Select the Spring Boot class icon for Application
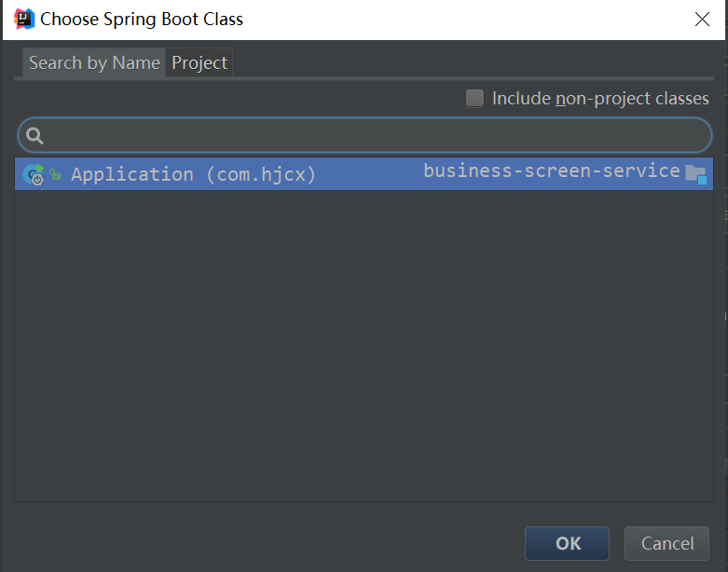The height and width of the screenshot is (572, 728). click(x=34, y=174)
